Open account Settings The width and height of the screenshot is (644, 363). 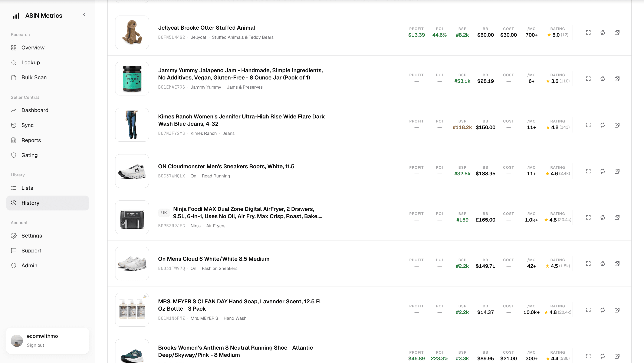(47, 236)
